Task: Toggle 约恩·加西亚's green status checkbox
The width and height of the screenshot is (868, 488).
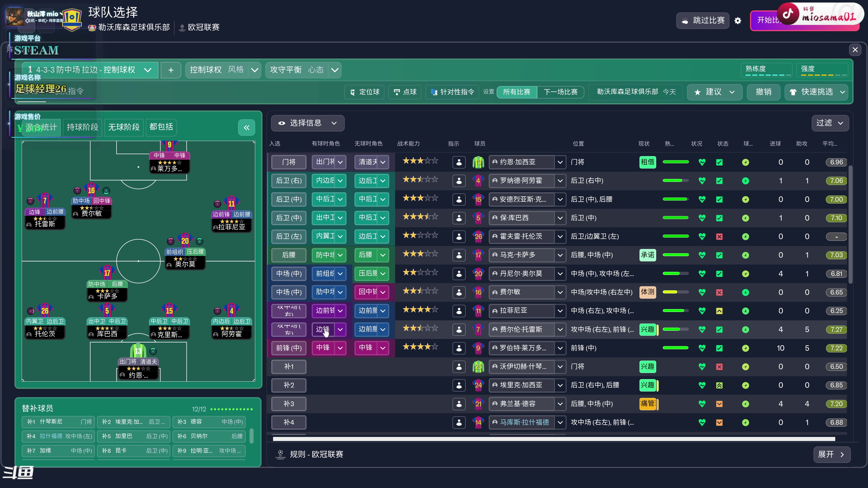Action: pos(720,162)
